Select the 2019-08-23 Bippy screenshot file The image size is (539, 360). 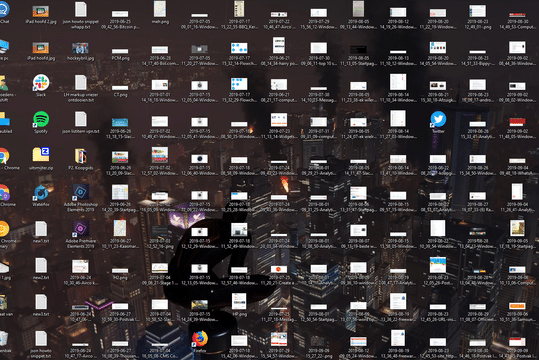point(477,58)
